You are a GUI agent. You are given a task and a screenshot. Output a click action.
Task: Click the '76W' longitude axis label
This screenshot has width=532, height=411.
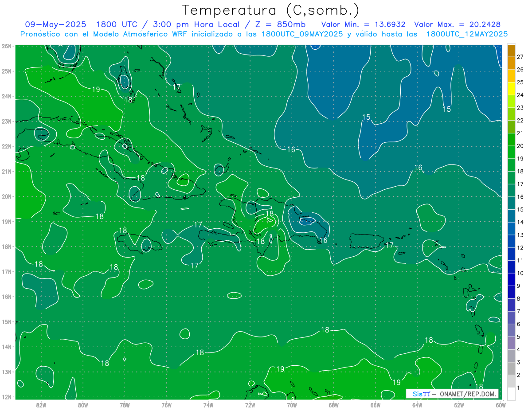coord(166,404)
